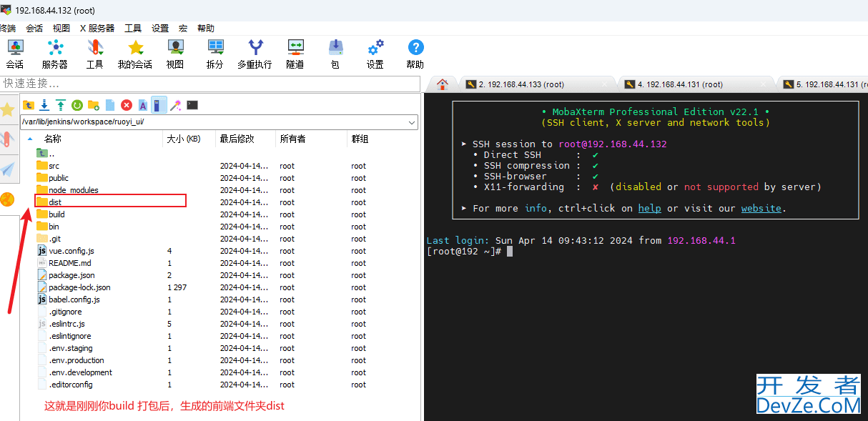Open the 会话 menu in menu bar

pyautogui.click(x=34, y=29)
